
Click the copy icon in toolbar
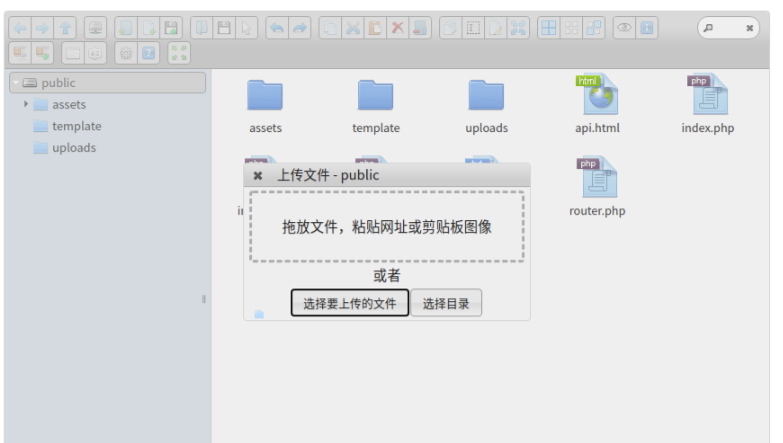point(330,28)
